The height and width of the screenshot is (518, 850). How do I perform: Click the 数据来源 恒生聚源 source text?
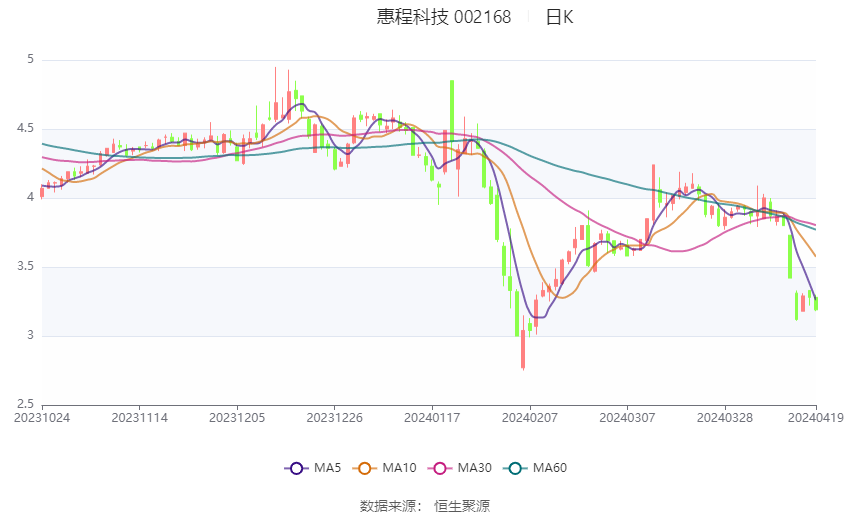425,506
